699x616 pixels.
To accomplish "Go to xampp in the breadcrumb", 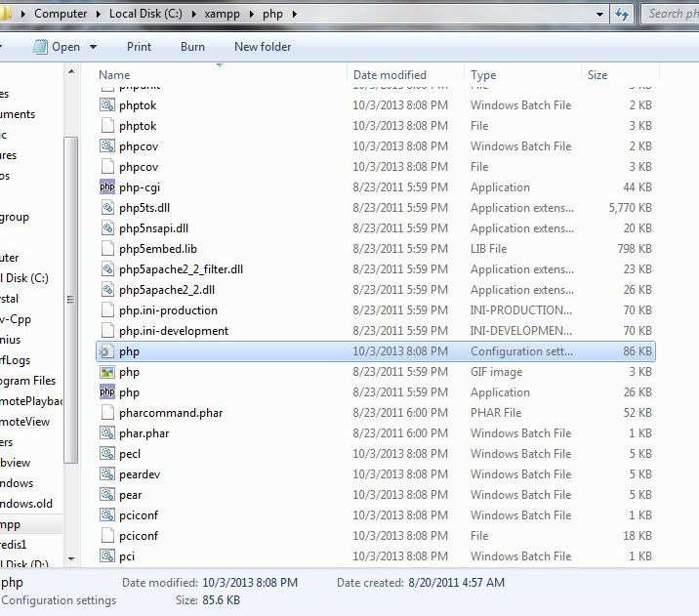I will (222, 14).
